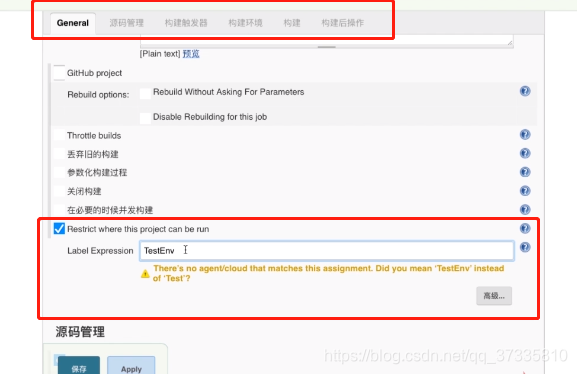577x374 pixels.
Task: Switch to the 构建后操作 tab
Action: point(343,23)
